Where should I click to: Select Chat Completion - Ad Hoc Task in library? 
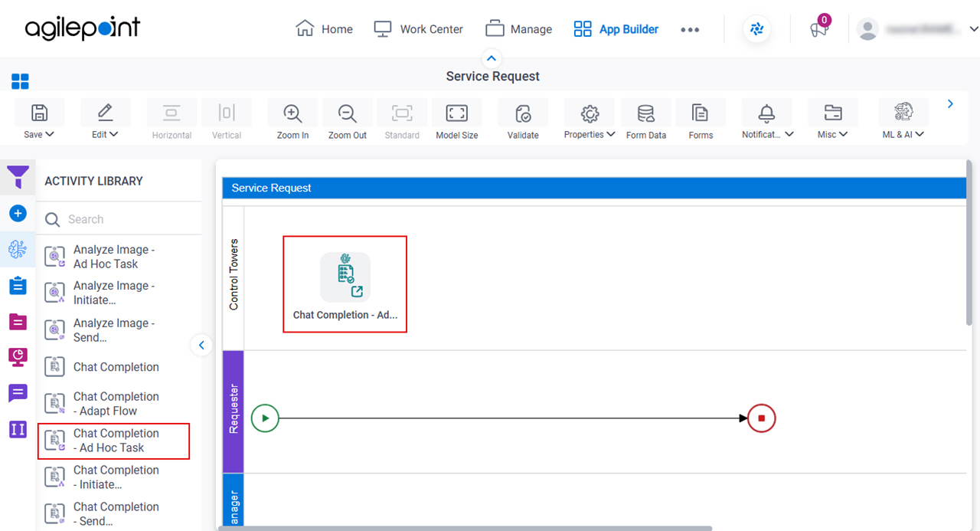115,441
